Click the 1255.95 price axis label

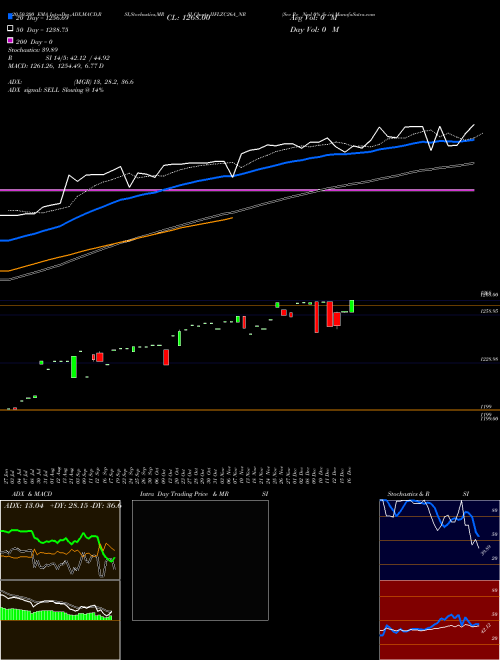(x=490, y=311)
